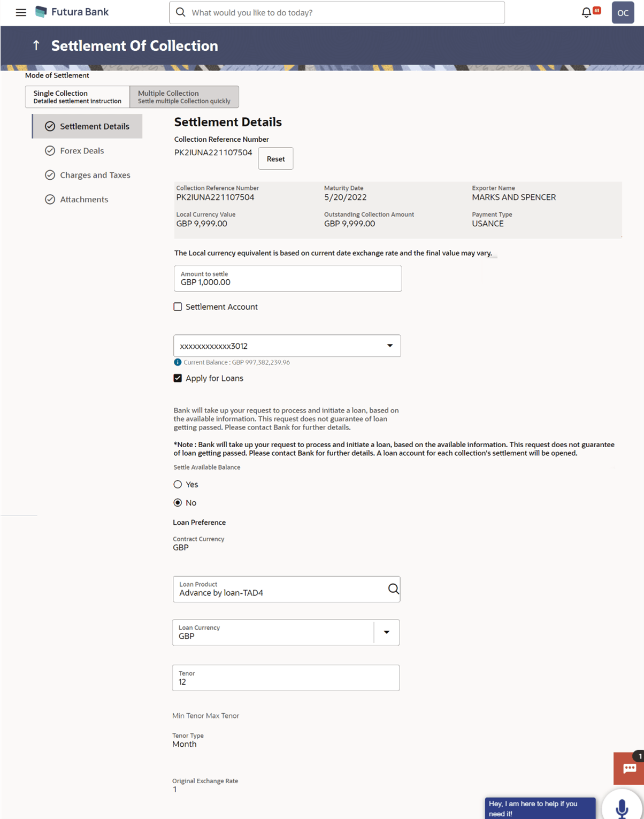Viewport: 644px width, 819px height.
Task: Edit the Tenor input field
Action: point(286,682)
